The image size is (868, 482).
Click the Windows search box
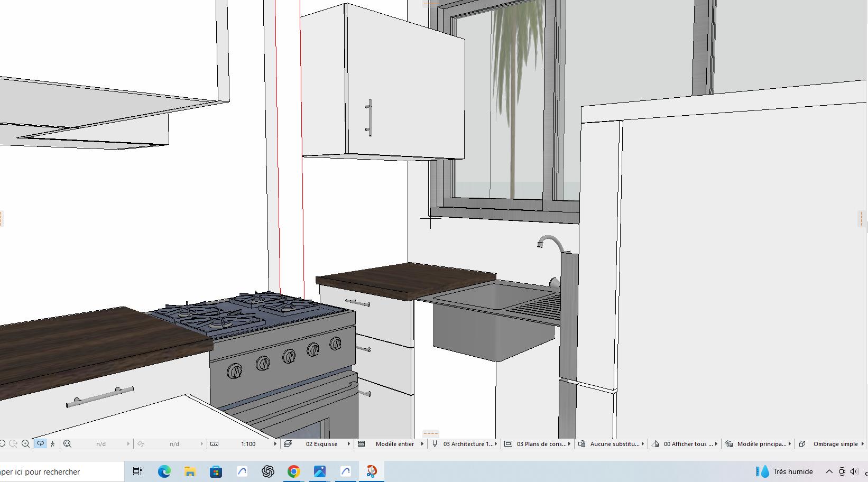click(x=58, y=471)
